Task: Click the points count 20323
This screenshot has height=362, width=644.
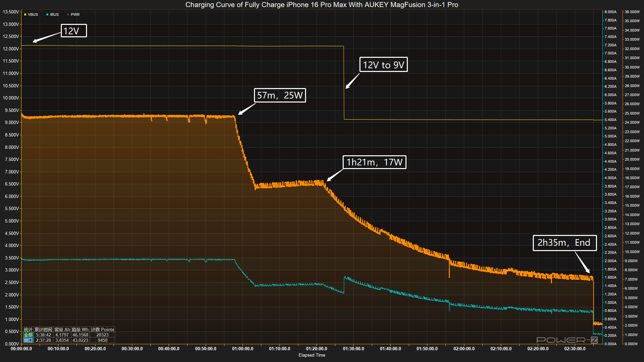Action: pyautogui.click(x=102, y=335)
